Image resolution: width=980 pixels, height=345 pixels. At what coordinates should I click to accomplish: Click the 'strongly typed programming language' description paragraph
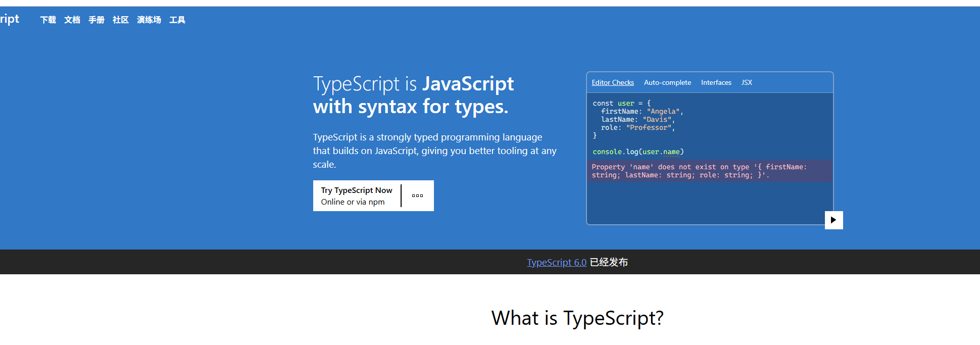click(x=435, y=151)
